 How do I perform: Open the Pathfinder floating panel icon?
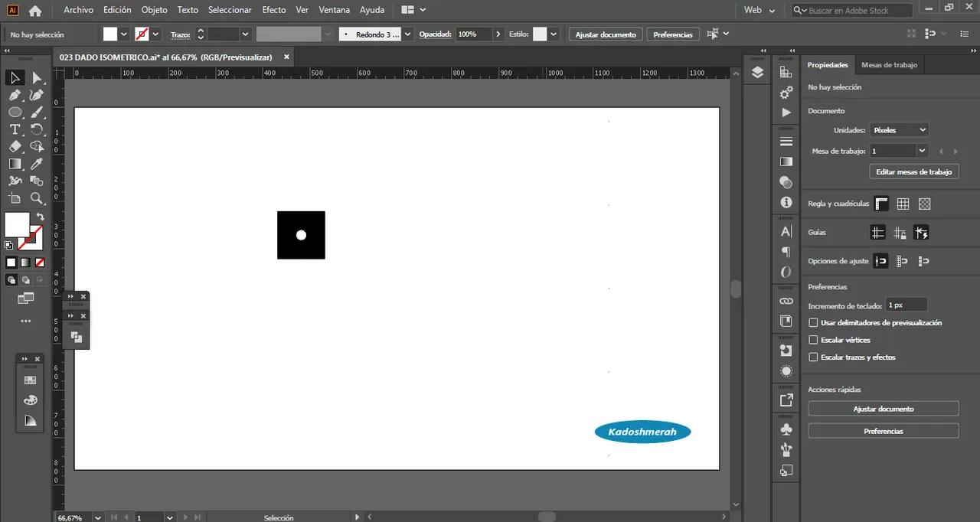(x=77, y=337)
